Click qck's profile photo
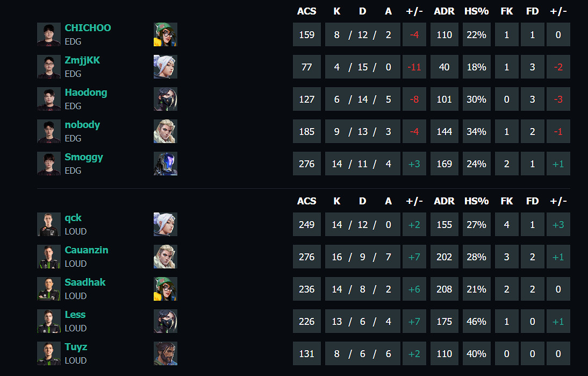The image size is (588, 376). (48, 224)
